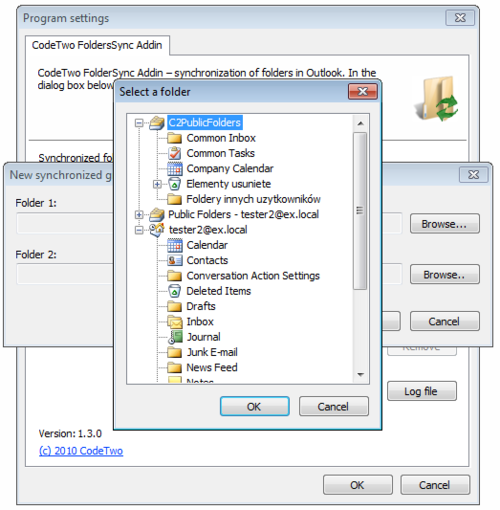Image resolution: width=500 pixels, height=510 pixels.
Task: Click the Common Tasks checklist icon
Action: point(175,153)
